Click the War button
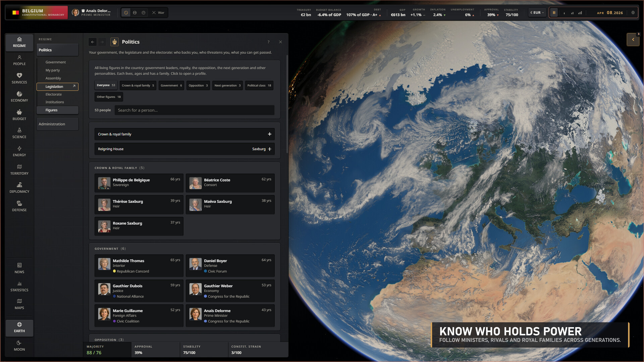Image resolution: width=644 pixels, height=362 pixels. 158,13
